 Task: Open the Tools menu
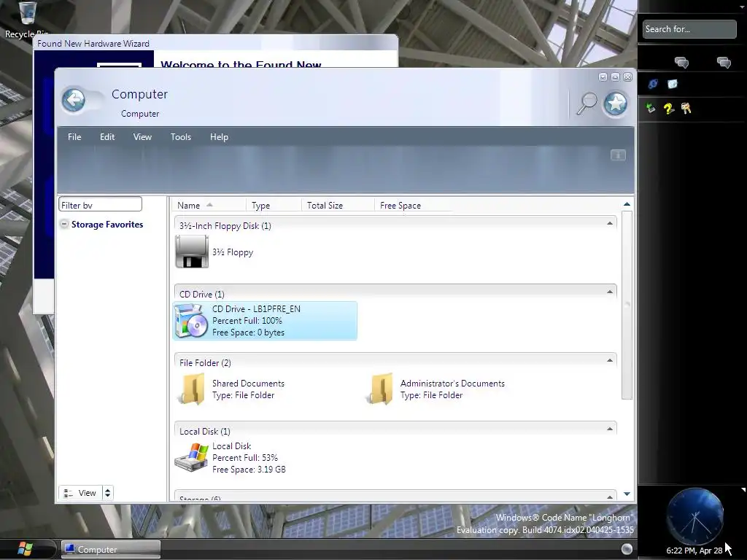tap(181, 137)
